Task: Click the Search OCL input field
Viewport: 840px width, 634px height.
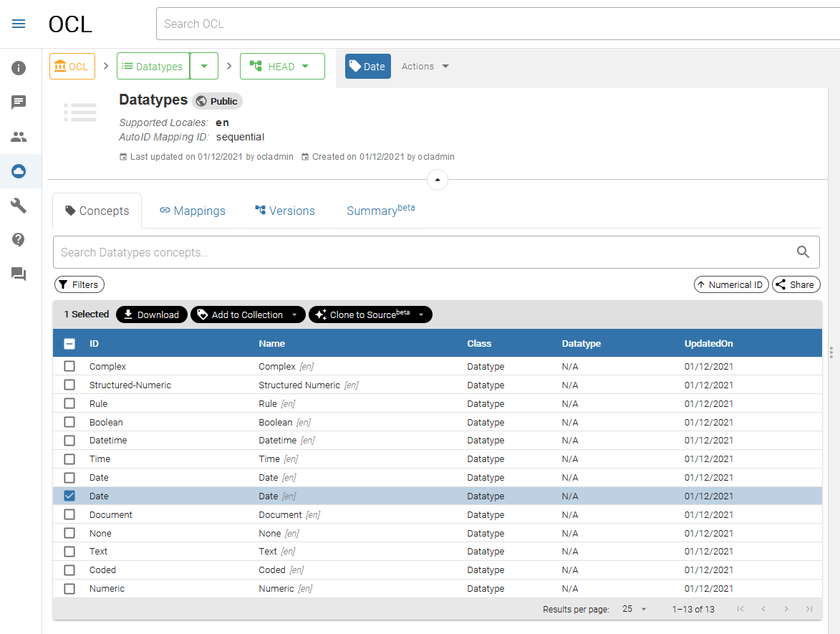Action: pyautogui.click(x=358, y=23)
